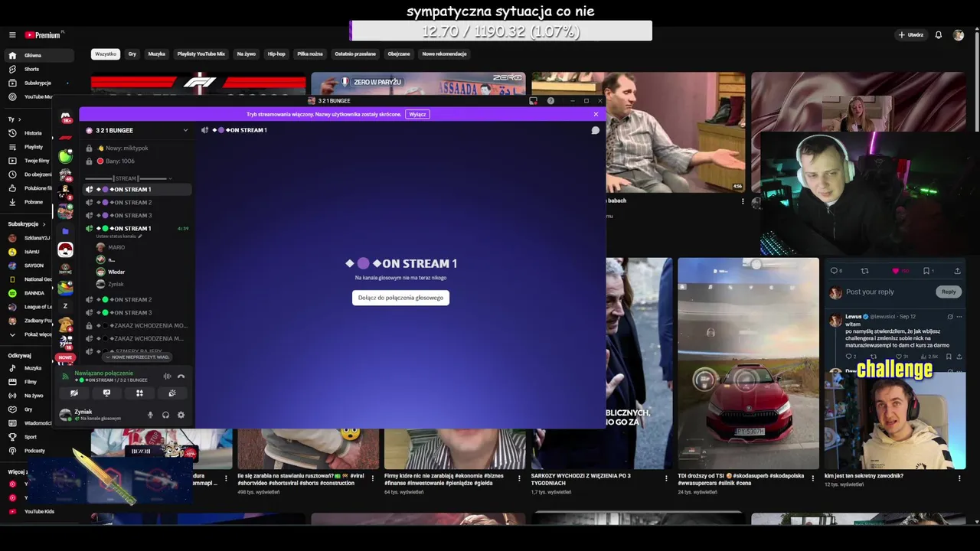Open Historia in YouTube sidebar
This screenshot has height=551, width=980.
tap(32, 133)
